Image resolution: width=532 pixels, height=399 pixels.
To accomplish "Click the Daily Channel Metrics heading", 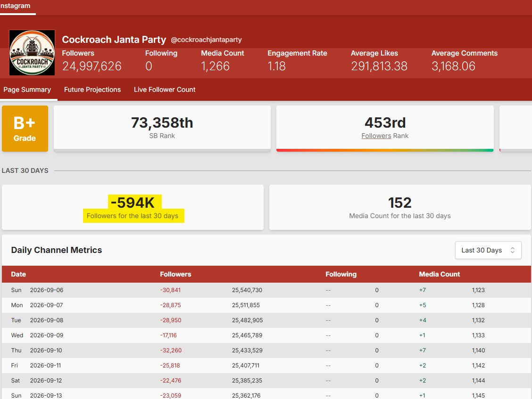I will click(56, 250).
